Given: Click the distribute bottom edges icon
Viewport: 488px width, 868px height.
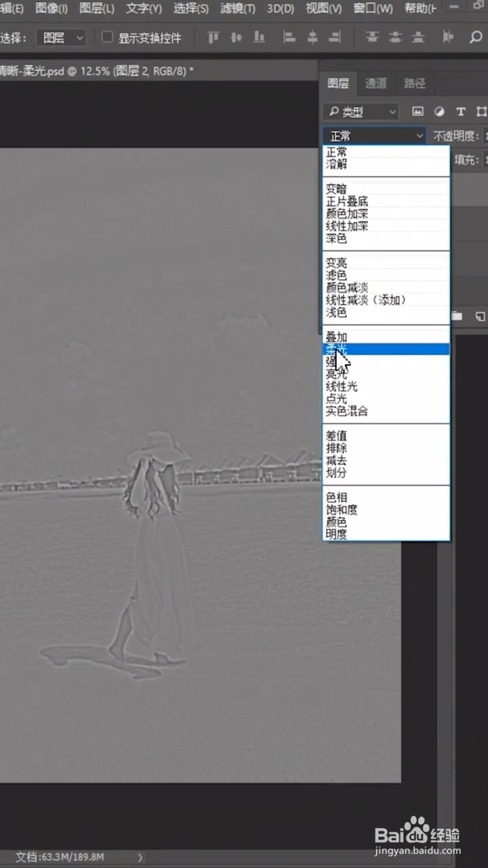Looking at the screenshot, I should click(x=419, y=37).
